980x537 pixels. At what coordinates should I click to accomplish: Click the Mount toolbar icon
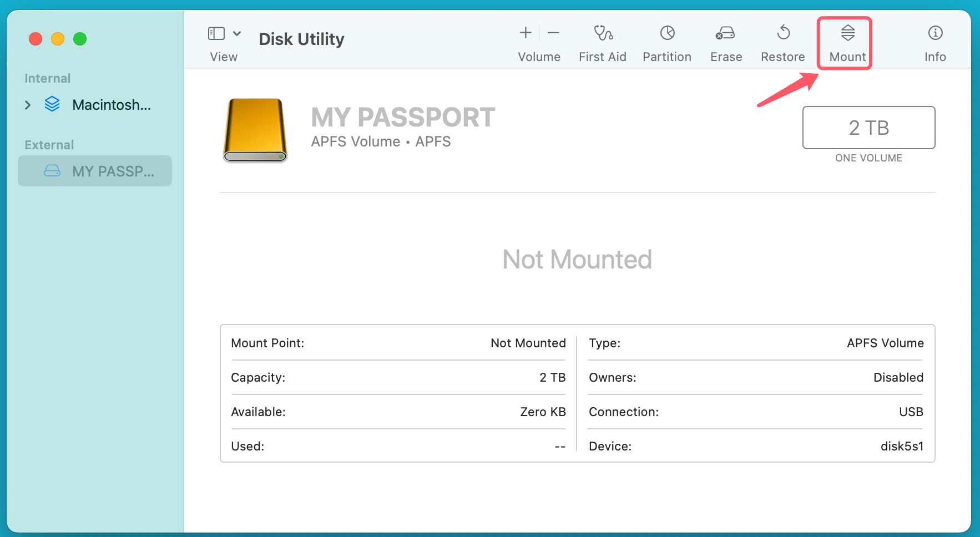click(x=847, y=33)
